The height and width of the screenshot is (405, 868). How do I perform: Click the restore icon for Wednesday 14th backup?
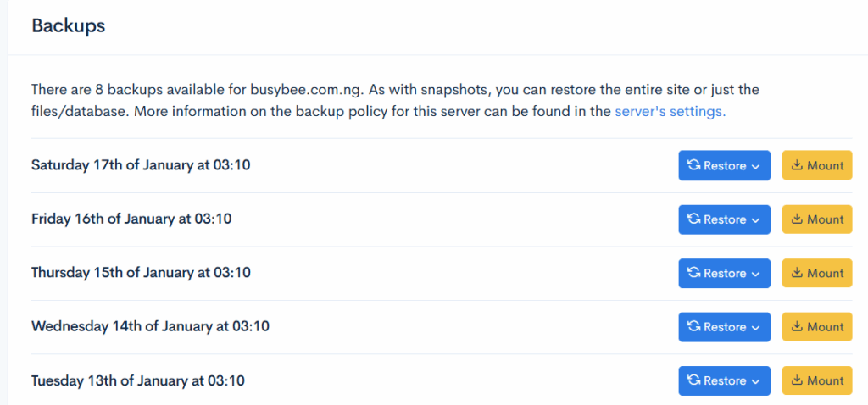693,327
